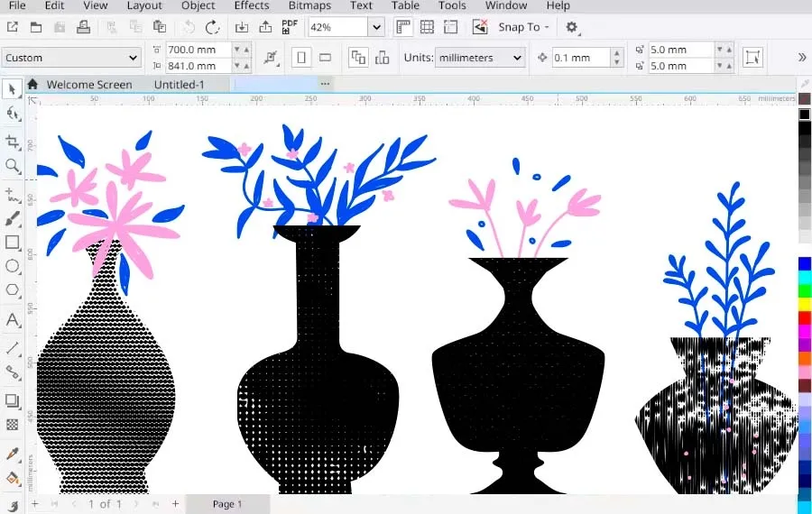Expand the Custom page size dropdown
Image resolution: width=812 pixels, height=514 pixels.
point(133,58)
